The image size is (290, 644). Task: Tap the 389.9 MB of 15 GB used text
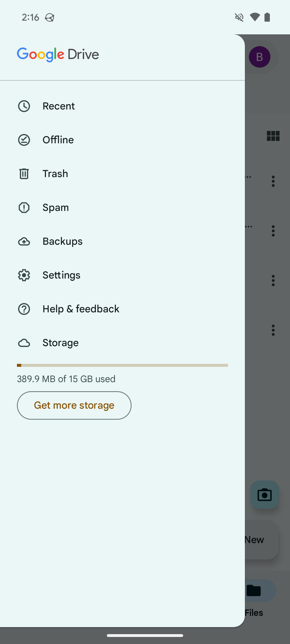click(x=66, y=379)
